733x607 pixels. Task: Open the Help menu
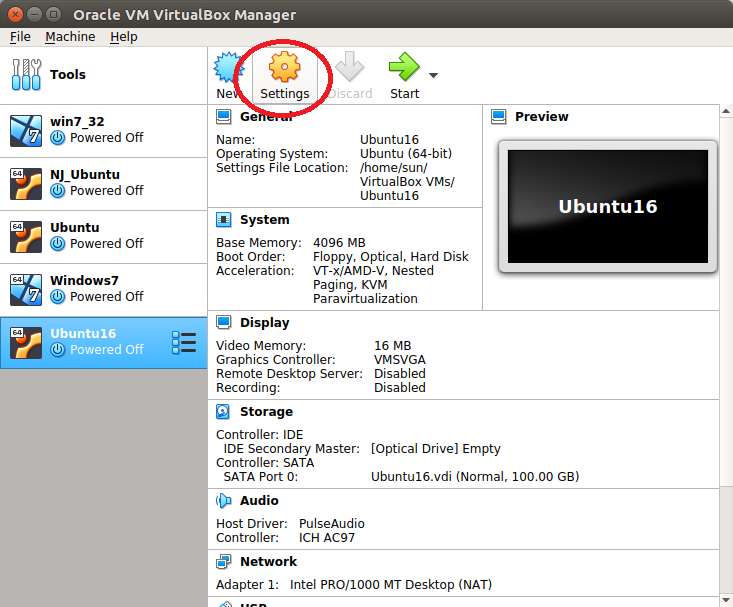click(x=123, y=36)
